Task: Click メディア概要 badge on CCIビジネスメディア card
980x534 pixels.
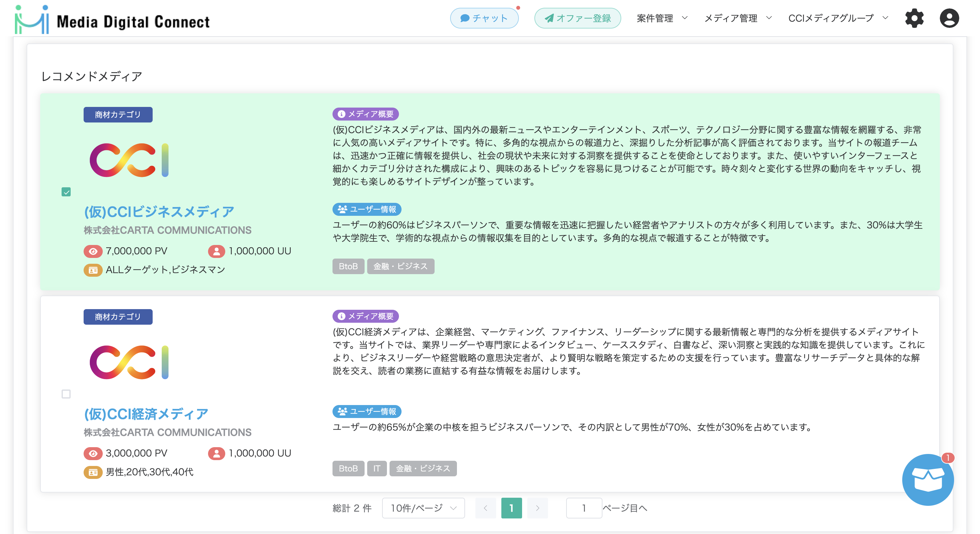Action: point(366,114)
